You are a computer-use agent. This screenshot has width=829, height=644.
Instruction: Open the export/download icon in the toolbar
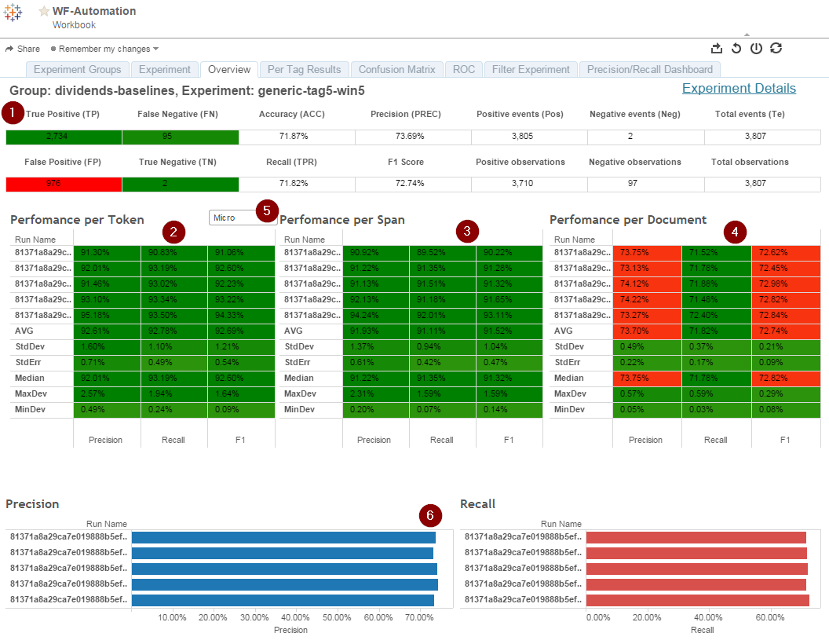pos(717,49)
